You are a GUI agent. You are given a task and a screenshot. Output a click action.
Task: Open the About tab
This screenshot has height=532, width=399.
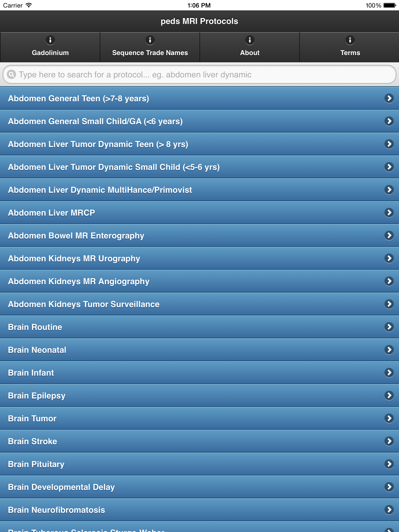[x=250, y=47]
